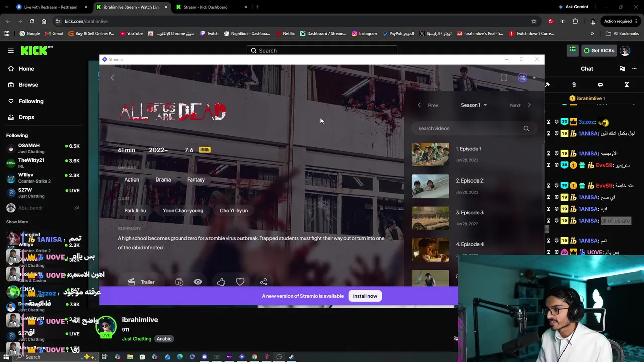The width and height of the screenshot is (644, 362).
Task: Open the Episode 1 thumbnail
Action: [x=430, y=154]
